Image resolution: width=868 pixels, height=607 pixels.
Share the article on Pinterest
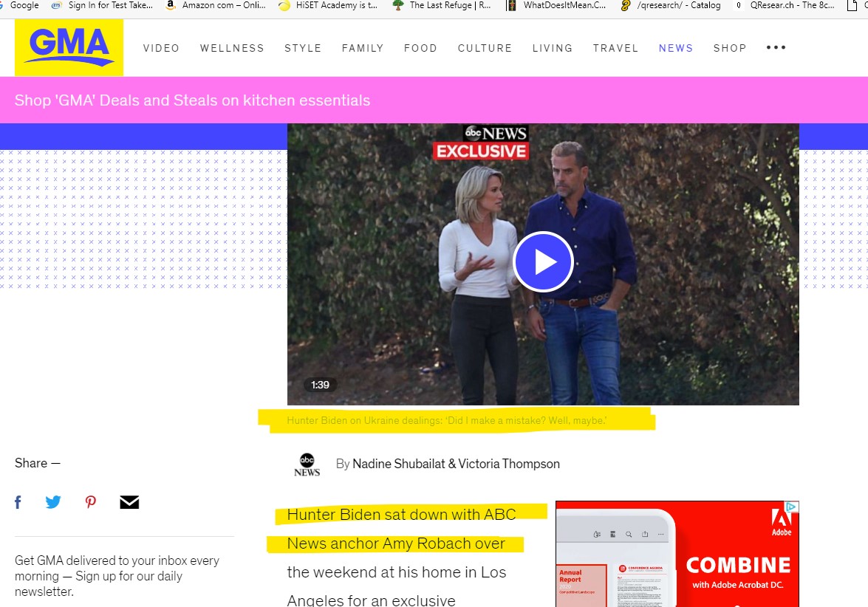coord(91,502)
